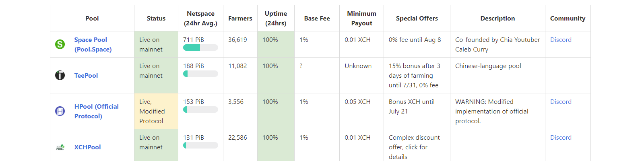
Task: Open Space Pool's Discord community link
Action: 561,40
